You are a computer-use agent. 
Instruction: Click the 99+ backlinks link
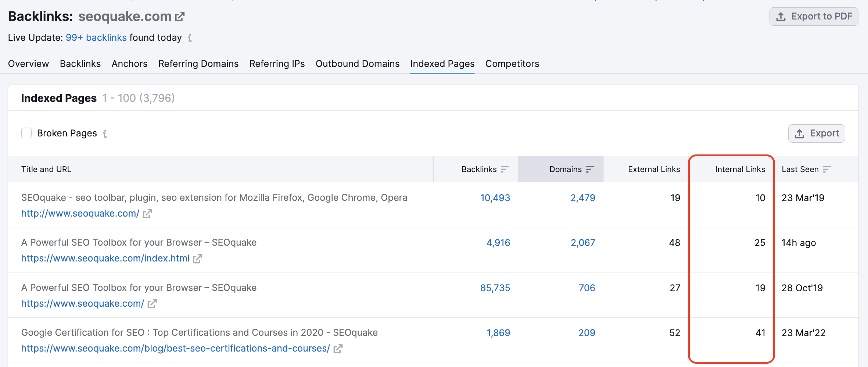tap(96, 37)
